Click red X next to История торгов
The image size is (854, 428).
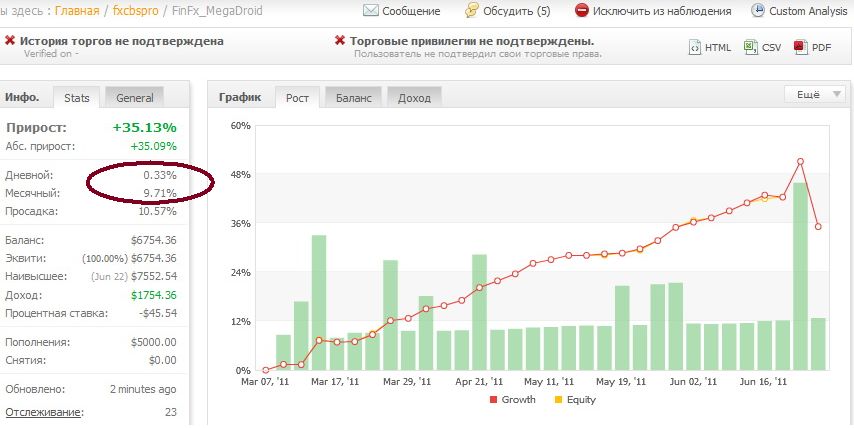[9, 41]
